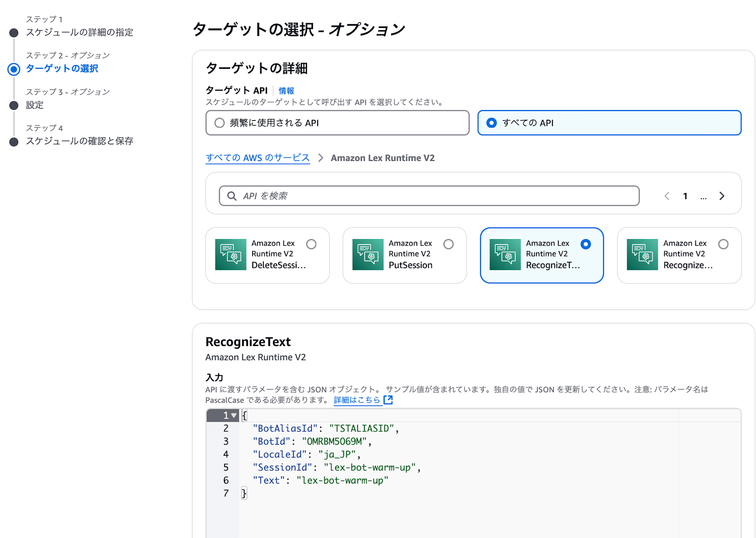Go to step 1 スケジュールの詳細の指定
756x538 pixels.
coord(79,32)
